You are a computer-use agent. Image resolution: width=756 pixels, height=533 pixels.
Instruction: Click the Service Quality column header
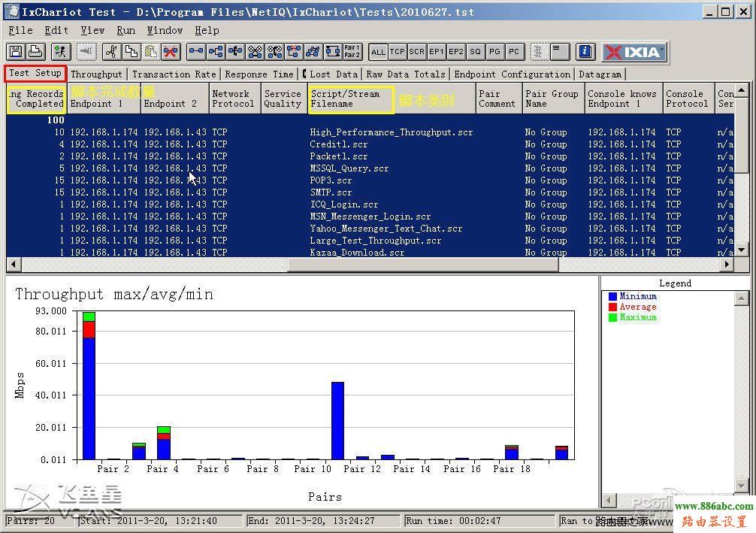click(x=284, y=98)
